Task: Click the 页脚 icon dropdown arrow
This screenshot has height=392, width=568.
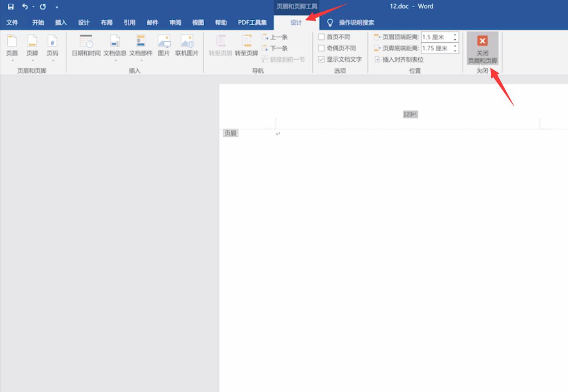Action: point(32,60)
